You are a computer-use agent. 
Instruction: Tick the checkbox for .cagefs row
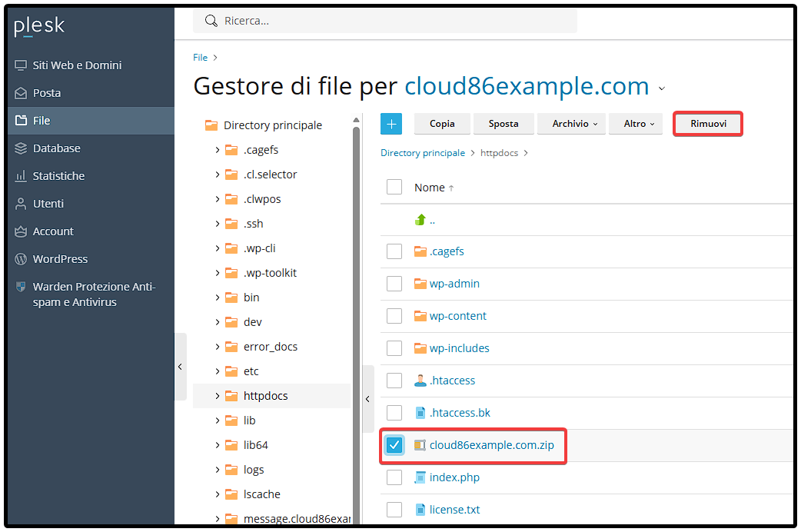(394, 251)
